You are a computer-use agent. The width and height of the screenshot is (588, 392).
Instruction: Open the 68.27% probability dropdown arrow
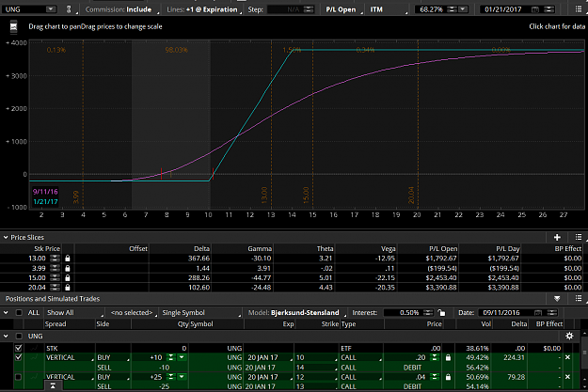pos(463,9)
